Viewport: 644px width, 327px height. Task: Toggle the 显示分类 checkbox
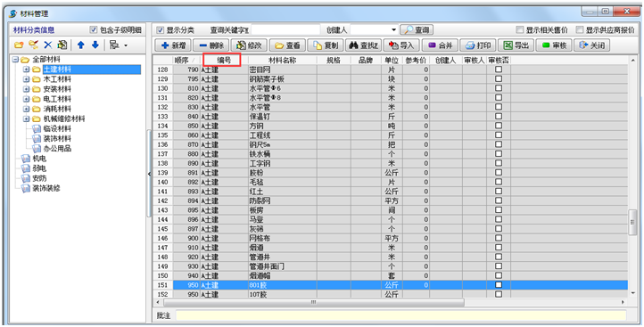161,30
